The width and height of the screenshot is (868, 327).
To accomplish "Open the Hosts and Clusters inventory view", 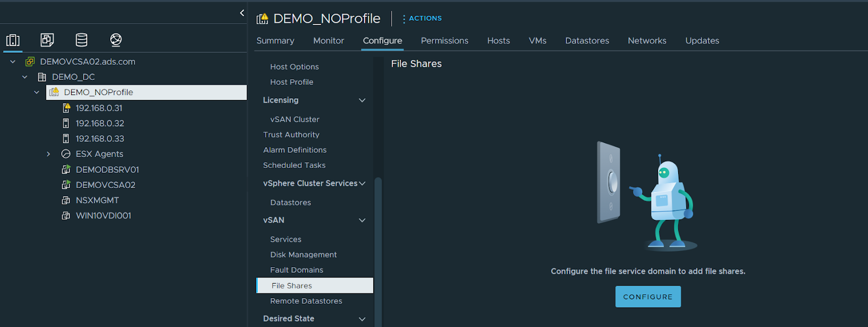I will pyautogui.click(x=13, y=40).
